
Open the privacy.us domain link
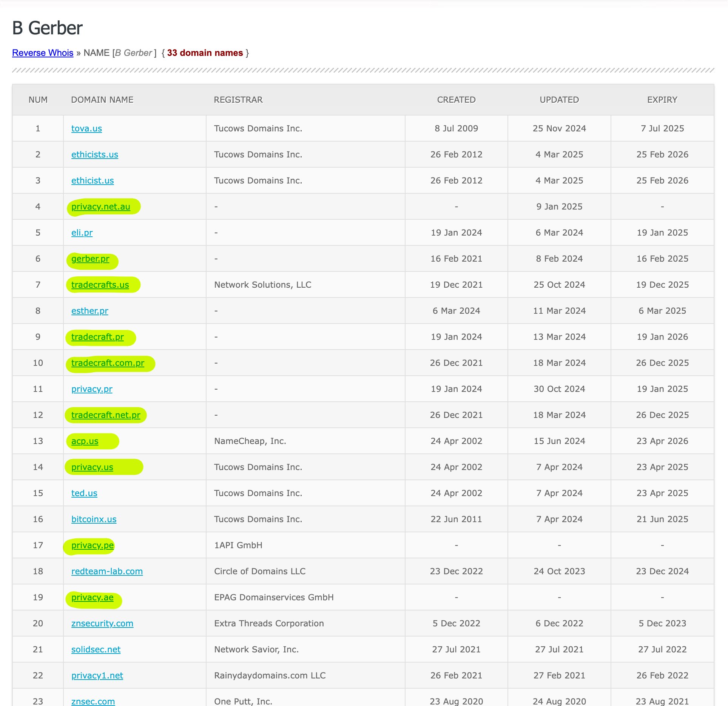pyautogui.click(x=92, y=467)
